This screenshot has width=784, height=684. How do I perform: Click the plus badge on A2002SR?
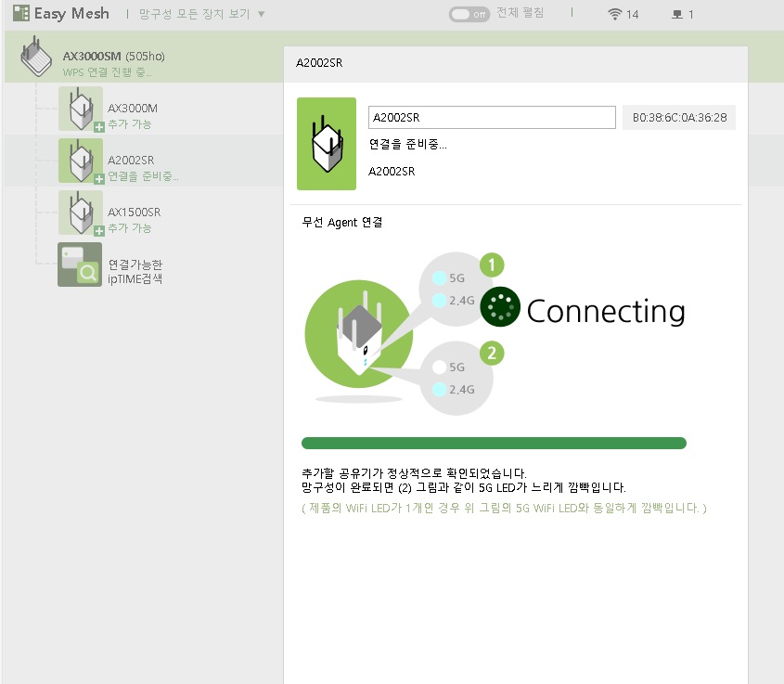[99, 179]
